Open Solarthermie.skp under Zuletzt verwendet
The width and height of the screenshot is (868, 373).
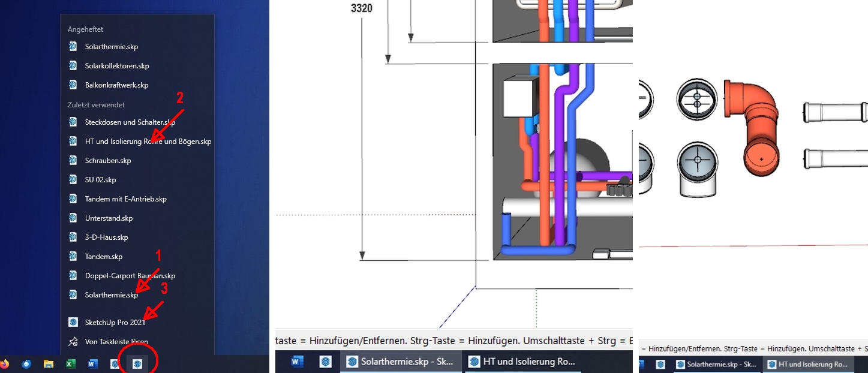(x=137, y=294)
